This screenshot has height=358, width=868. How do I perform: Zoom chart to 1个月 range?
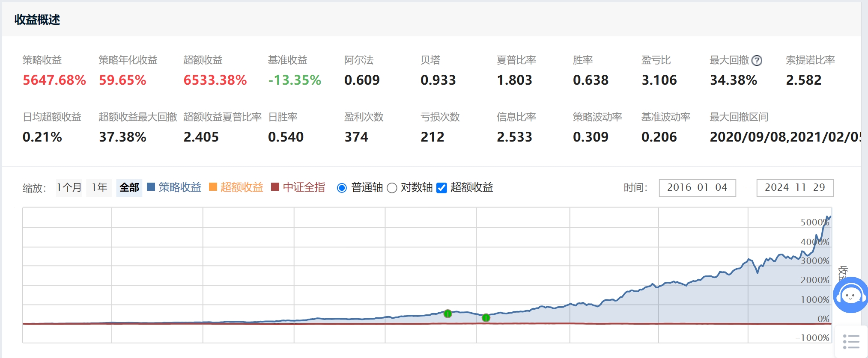click(69, 188)
